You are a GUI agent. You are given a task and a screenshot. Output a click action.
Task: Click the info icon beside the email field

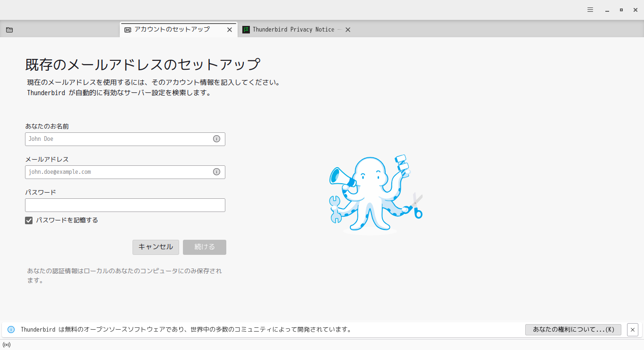click(x=216, y=172)
